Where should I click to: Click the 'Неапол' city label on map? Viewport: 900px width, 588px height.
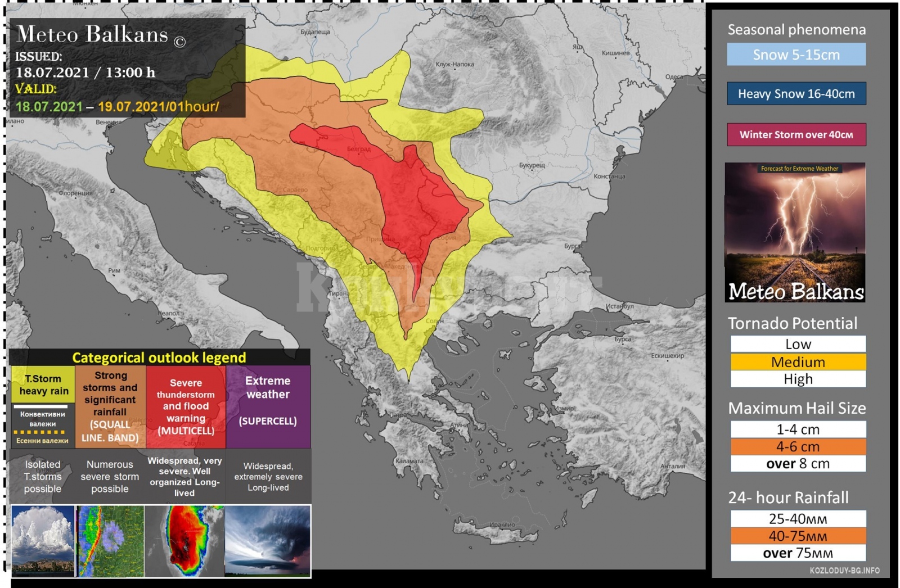(x=168, y=313)
